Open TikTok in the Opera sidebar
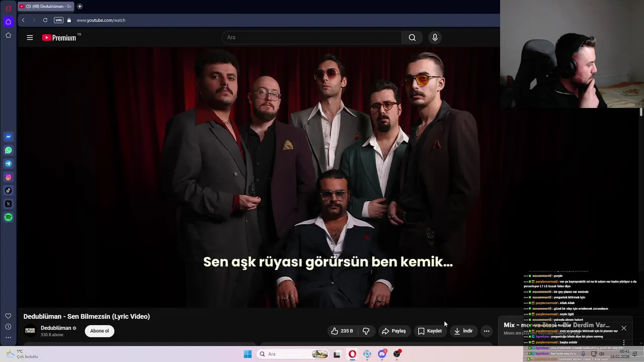This screenshot has height=362, width=644. pyautogui.click(x=8, y=190)
